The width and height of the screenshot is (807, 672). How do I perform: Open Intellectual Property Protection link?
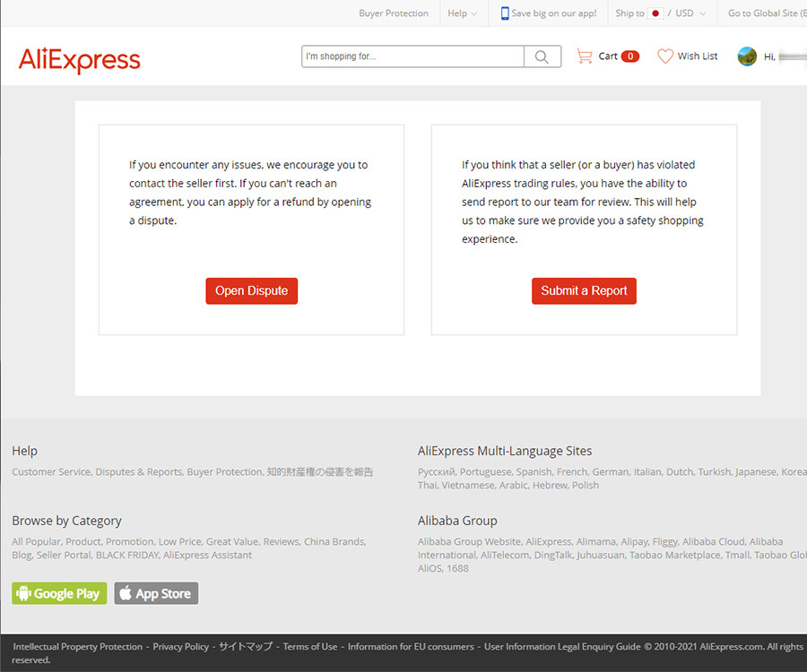[78, 647]
